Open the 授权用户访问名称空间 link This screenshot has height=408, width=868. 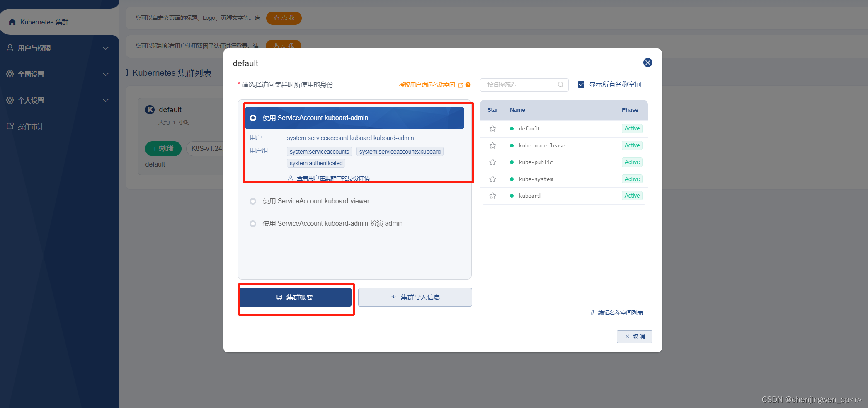[427, 85]
